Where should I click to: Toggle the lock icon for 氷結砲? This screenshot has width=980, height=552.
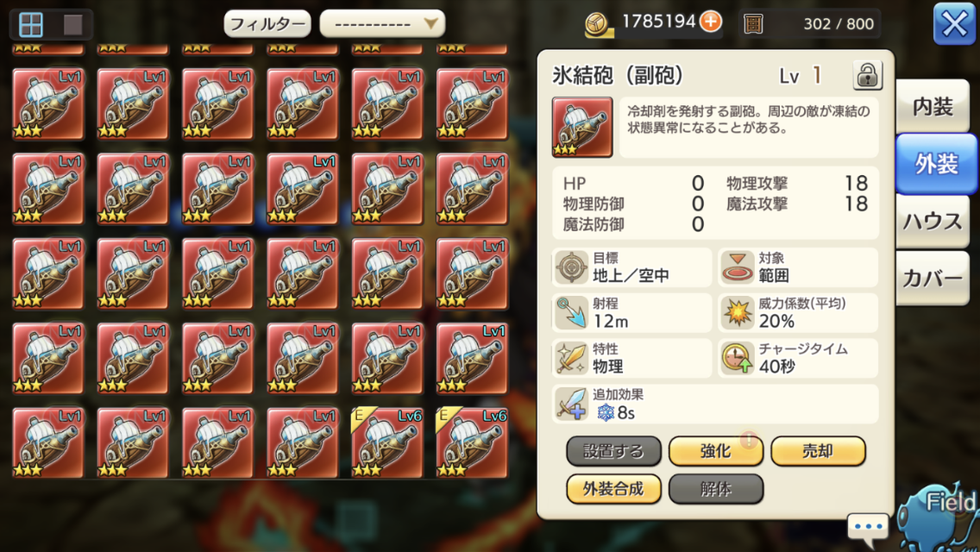(867, 76)
